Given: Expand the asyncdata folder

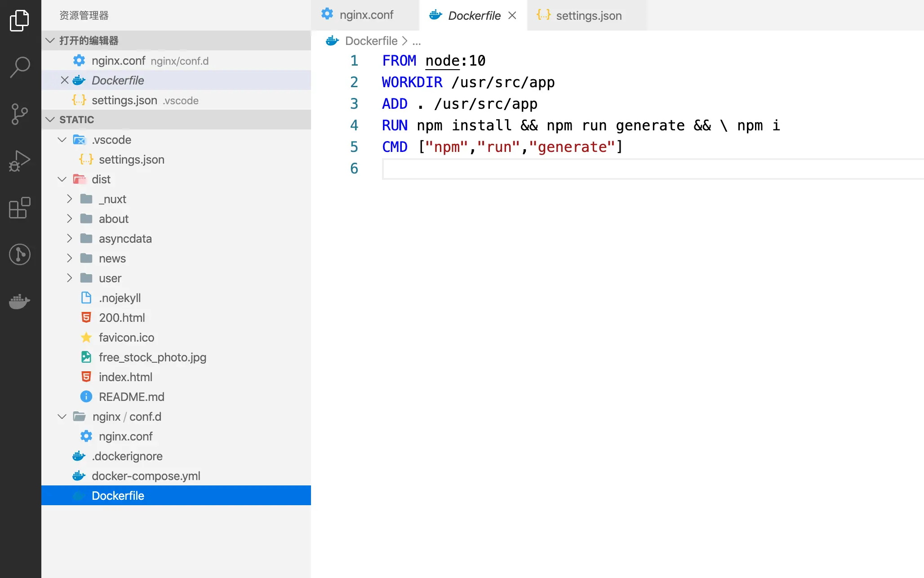Looking at the screenshot, I should (x=69, y=239).
